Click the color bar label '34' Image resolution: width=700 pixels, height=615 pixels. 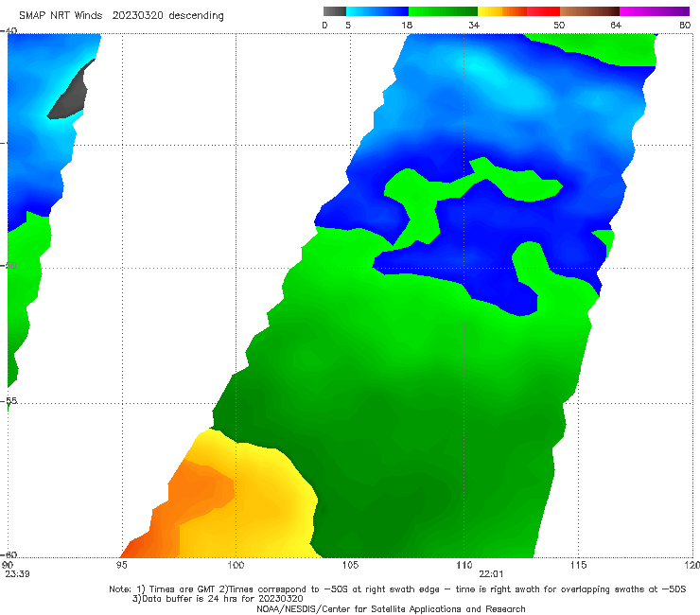(x=474, y=25)
